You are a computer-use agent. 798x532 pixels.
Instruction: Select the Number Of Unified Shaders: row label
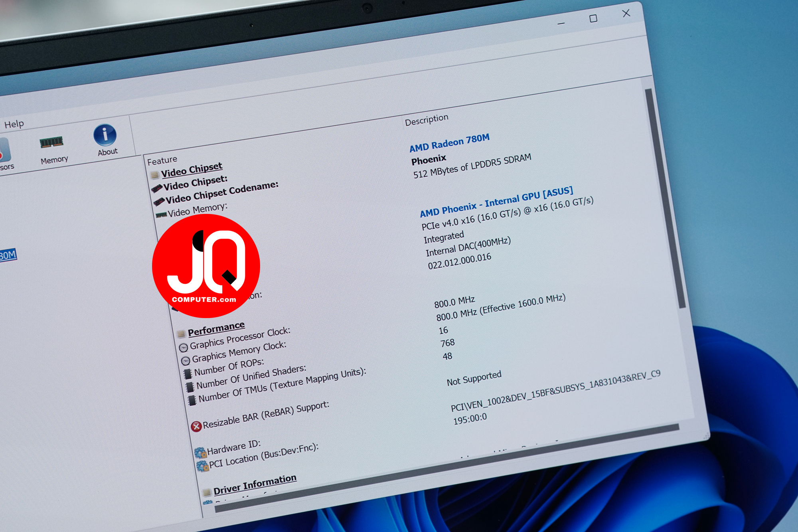click(251, 376)
